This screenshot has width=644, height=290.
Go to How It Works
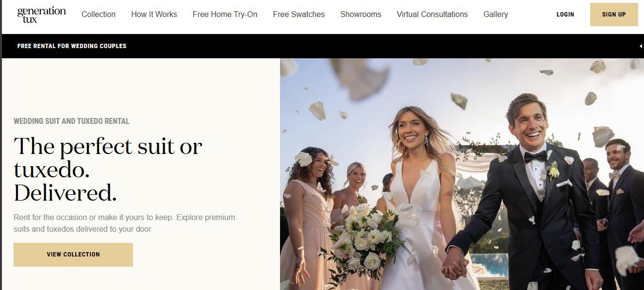[x=154, y=15]
